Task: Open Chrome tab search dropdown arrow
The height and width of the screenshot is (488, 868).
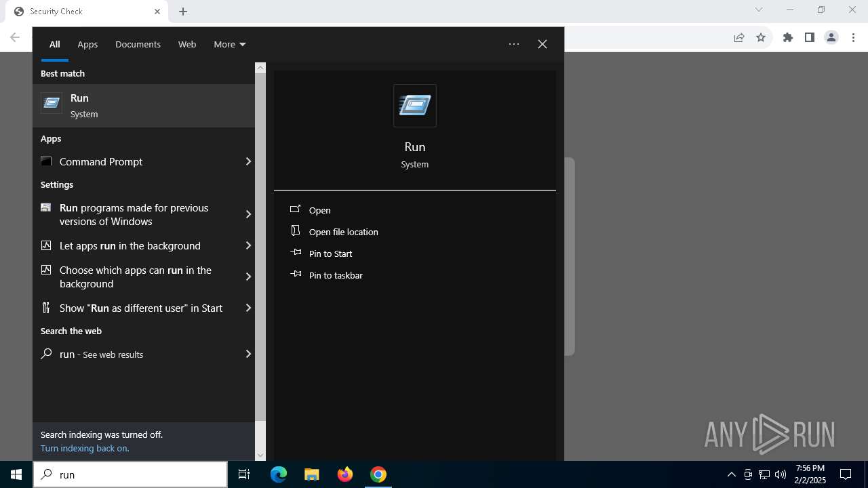Action: click(759, 9)
